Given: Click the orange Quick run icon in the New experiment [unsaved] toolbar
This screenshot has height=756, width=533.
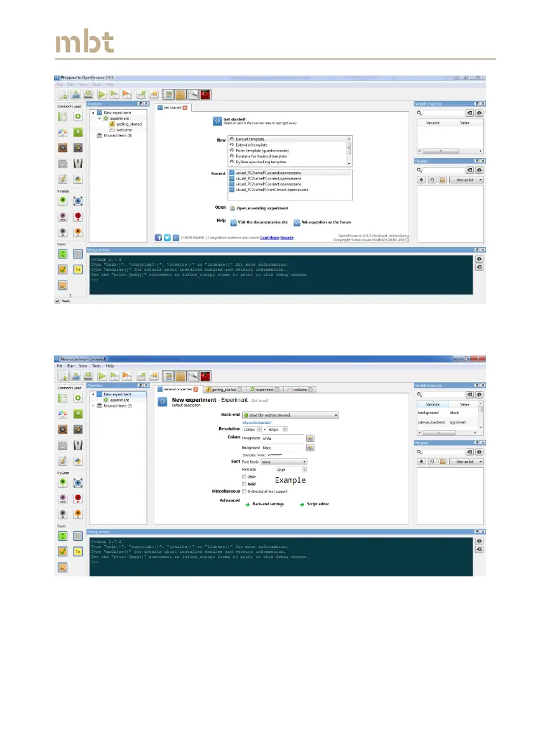Looking at the screenshot, I should [x=126, y=376].
